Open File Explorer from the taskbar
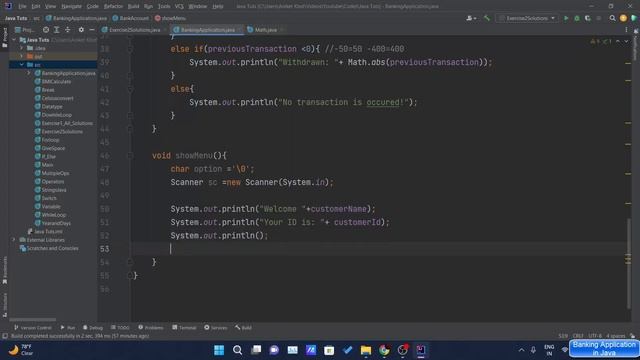 point(366,350)
